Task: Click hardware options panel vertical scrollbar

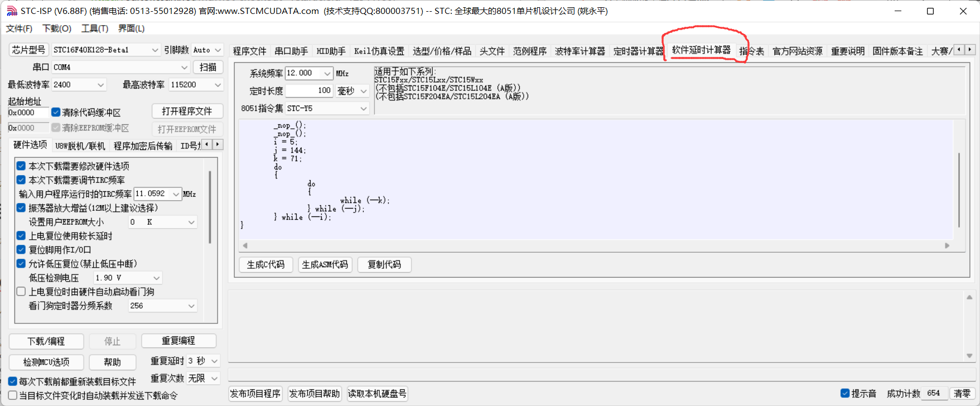Action: click(210, 206)
